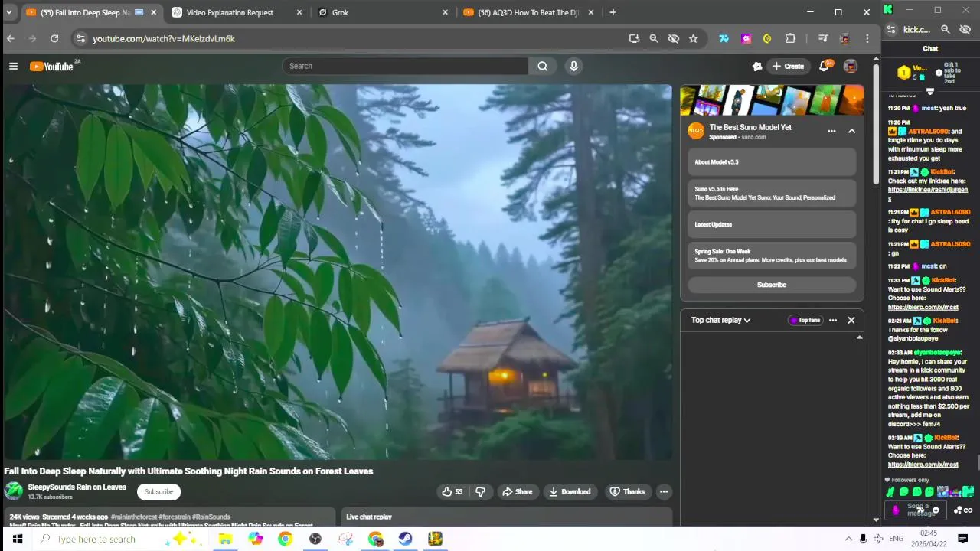Expand About Model v3.5 ad item
Screen dimensions: 980x551
[772, 162]
